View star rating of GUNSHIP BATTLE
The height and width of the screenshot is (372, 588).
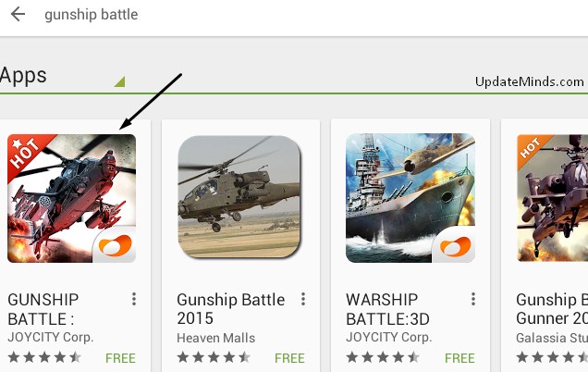tap(44, 357)
